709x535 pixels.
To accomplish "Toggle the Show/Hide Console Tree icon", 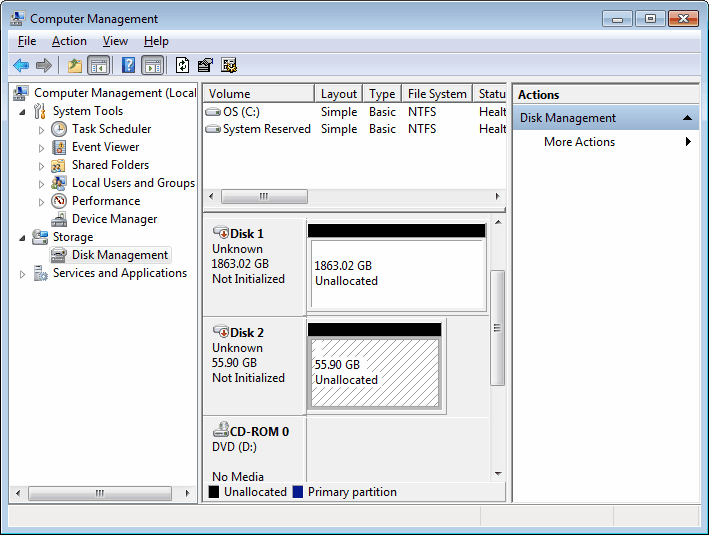I will [99, 66].
